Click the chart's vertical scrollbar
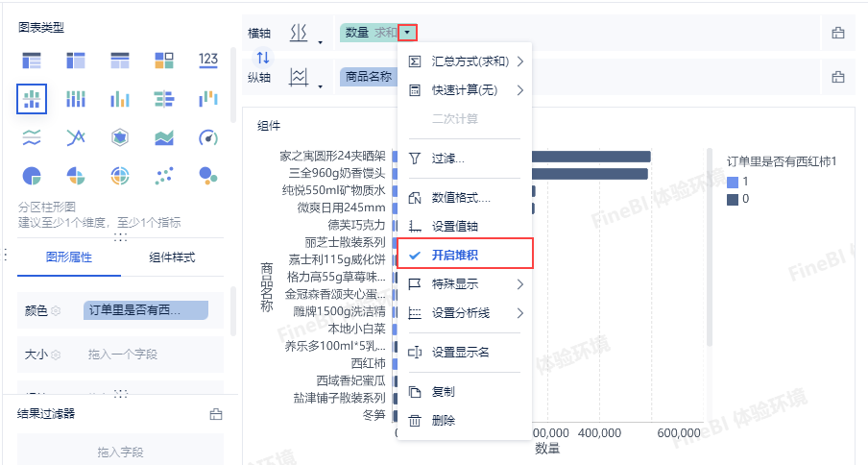Image resolution: width=868 pixels, height=465 pixels. coord(710,246)
